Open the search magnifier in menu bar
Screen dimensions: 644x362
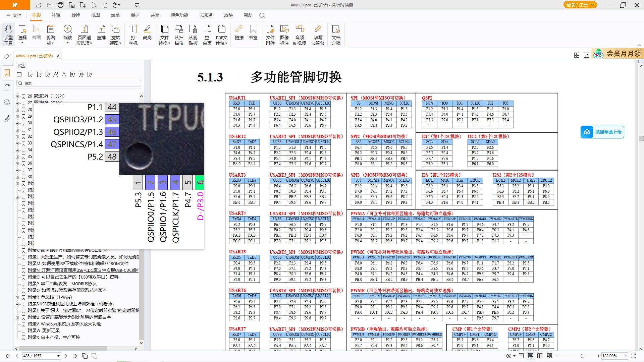pos(262,15)
